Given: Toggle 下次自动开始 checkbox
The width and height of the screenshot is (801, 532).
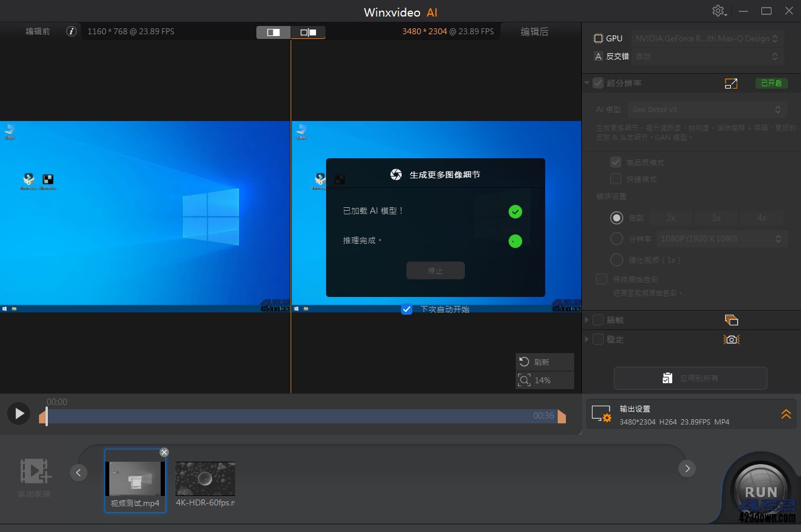Looking at the screenshot, I should [x=406, y=309].
